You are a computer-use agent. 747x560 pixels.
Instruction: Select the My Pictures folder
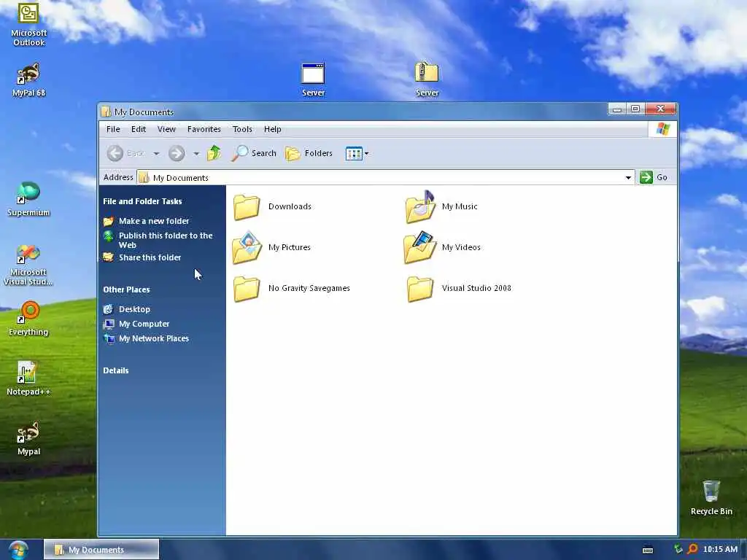pos(271,247)
